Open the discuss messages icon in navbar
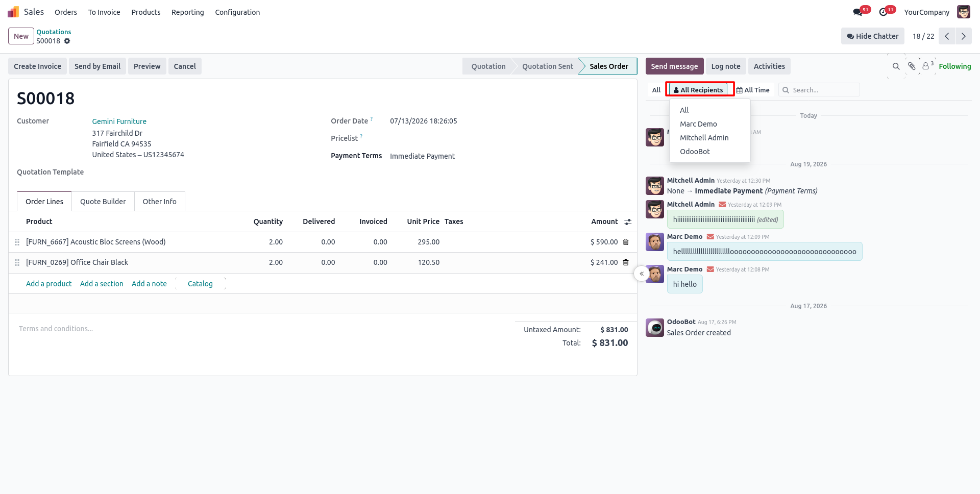Image resolution: width=980 pixels, height=494 pixels. point(857,12)
